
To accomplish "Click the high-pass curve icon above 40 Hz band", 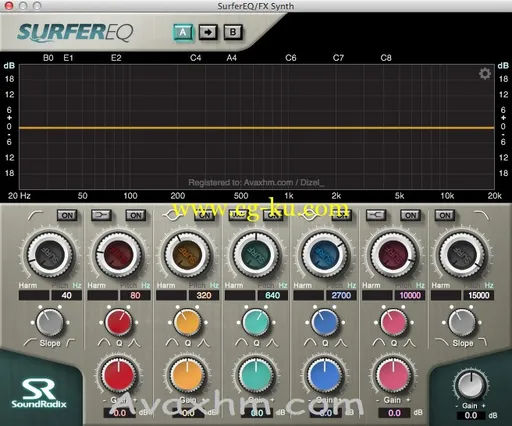I will point(36,215).
